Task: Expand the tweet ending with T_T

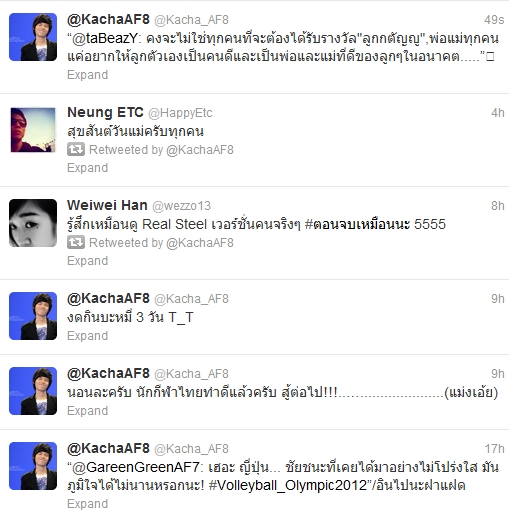Action: (88, 336)
